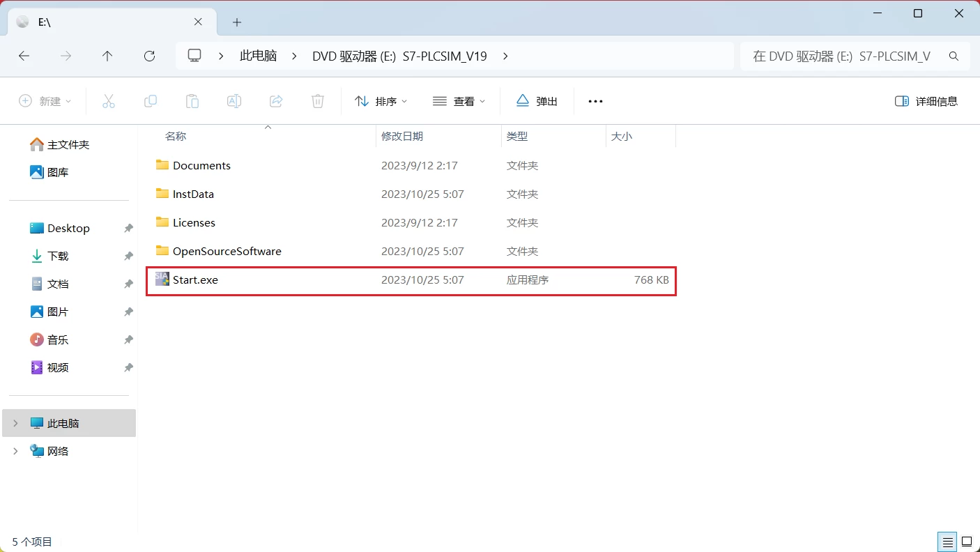Click the Rename icon in toolbar
The image size is (980, 552).
click(234, 101)
